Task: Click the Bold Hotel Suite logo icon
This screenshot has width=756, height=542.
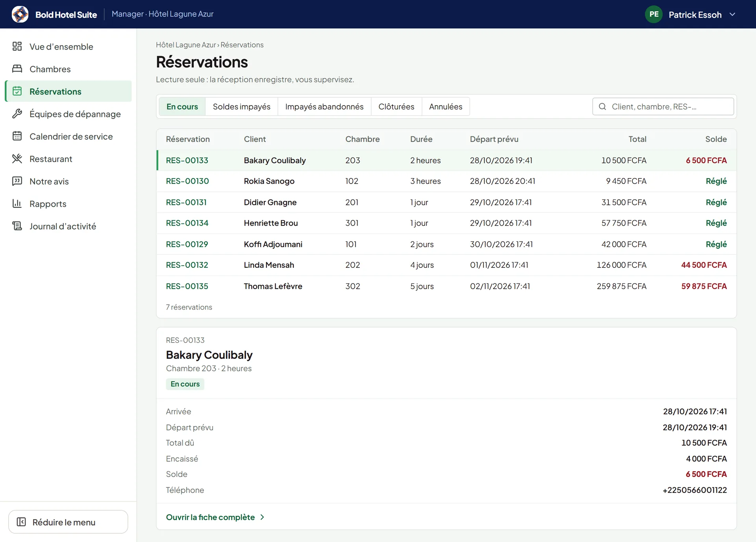Action: pyautogui.click(x=20, y=14)
